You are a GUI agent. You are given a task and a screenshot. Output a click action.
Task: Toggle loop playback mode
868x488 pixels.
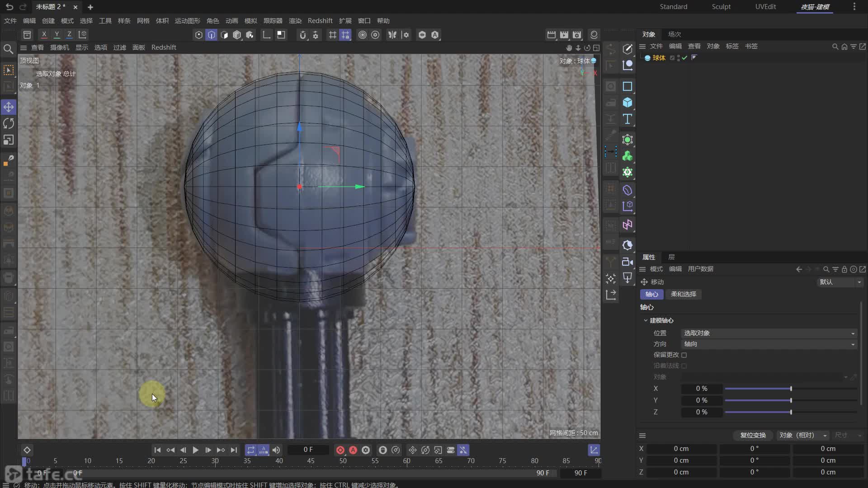click(x=250, y=450)
